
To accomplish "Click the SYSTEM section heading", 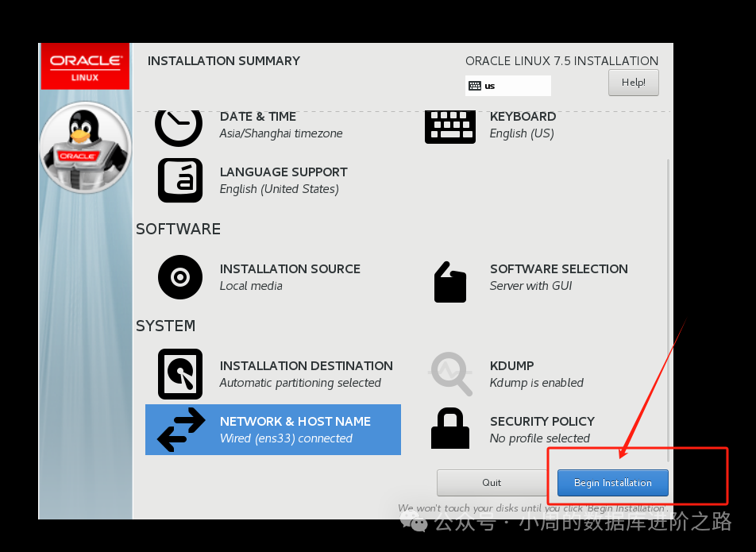I will click(x=165, y=326).
